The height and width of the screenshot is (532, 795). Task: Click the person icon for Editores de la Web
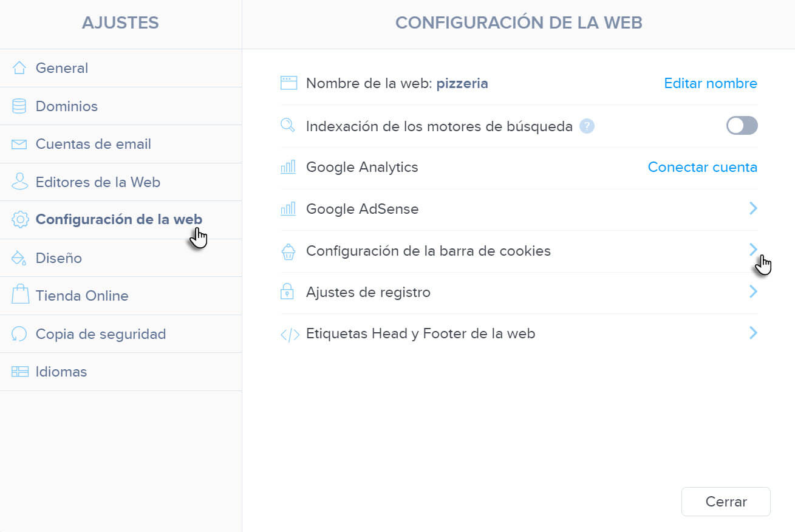point(19,182)
